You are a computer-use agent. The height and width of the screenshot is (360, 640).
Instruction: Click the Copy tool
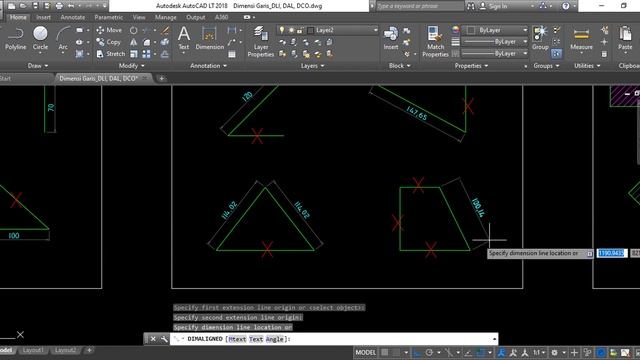tap(109, 42)
